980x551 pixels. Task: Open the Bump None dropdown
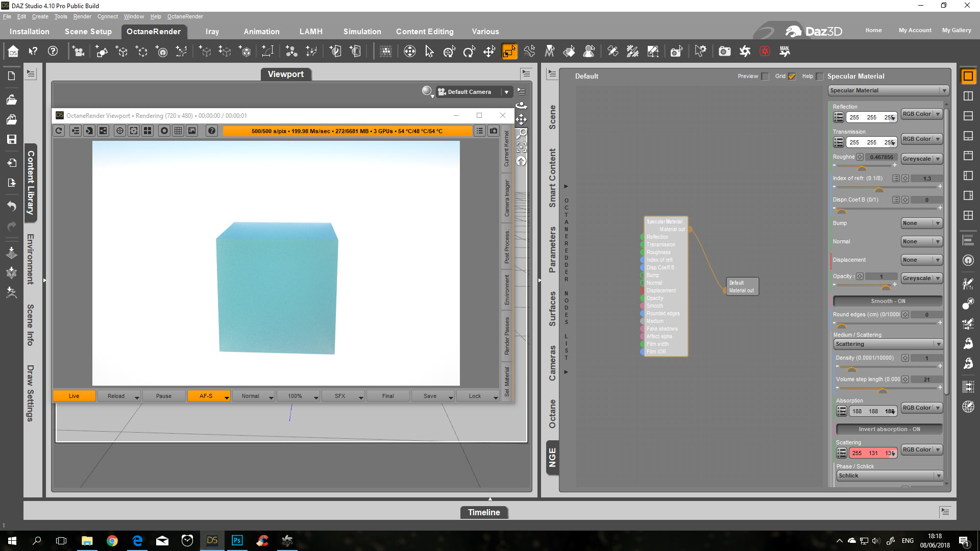click(x=921, y=223)
